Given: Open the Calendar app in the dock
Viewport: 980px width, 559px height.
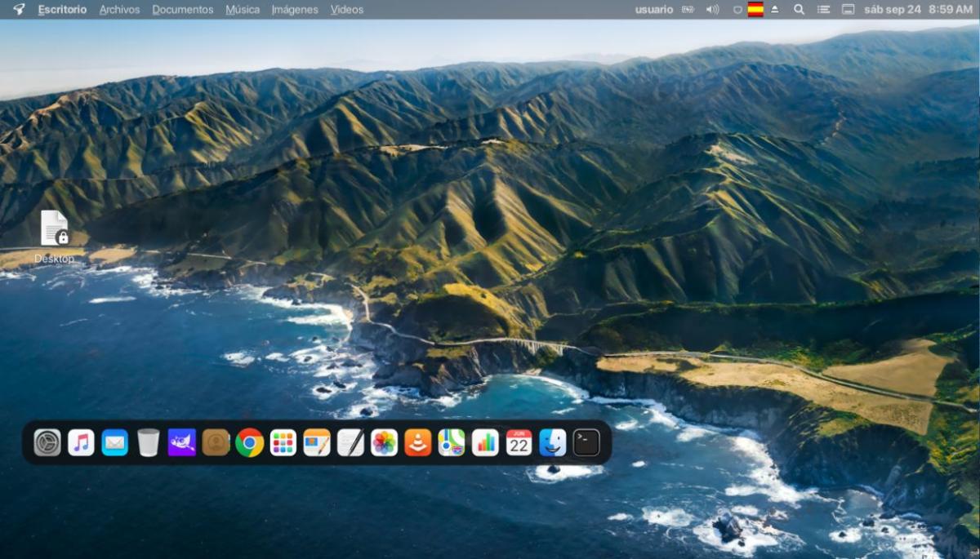Looking at the screenshot, I should tap(519, 442).
